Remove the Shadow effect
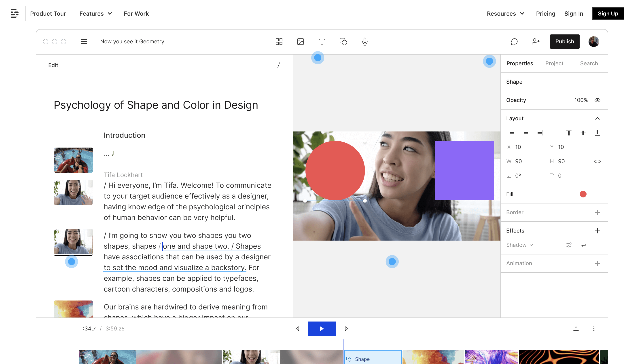 597,245
